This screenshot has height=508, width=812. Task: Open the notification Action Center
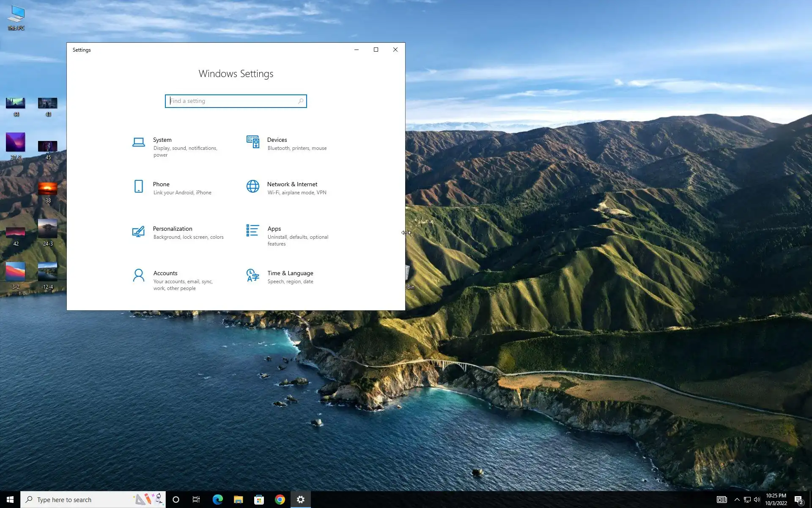[x=798, y=500]
